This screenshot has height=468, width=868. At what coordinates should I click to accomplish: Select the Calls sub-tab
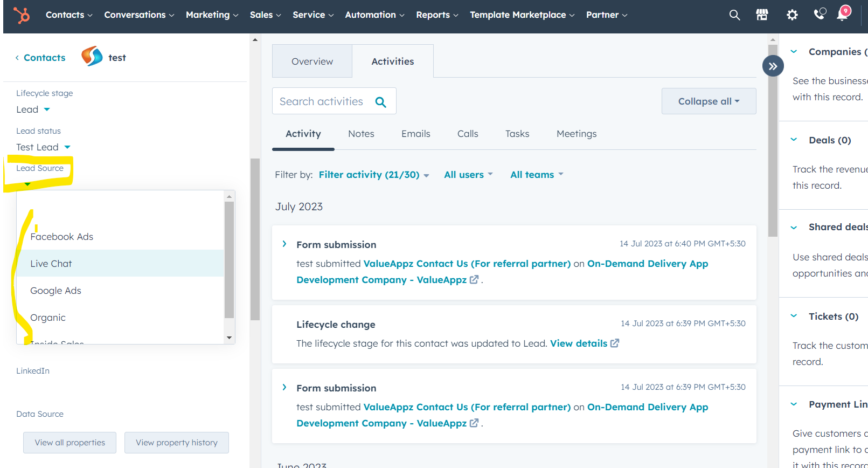pyautogui.click(x=468, y=134)
